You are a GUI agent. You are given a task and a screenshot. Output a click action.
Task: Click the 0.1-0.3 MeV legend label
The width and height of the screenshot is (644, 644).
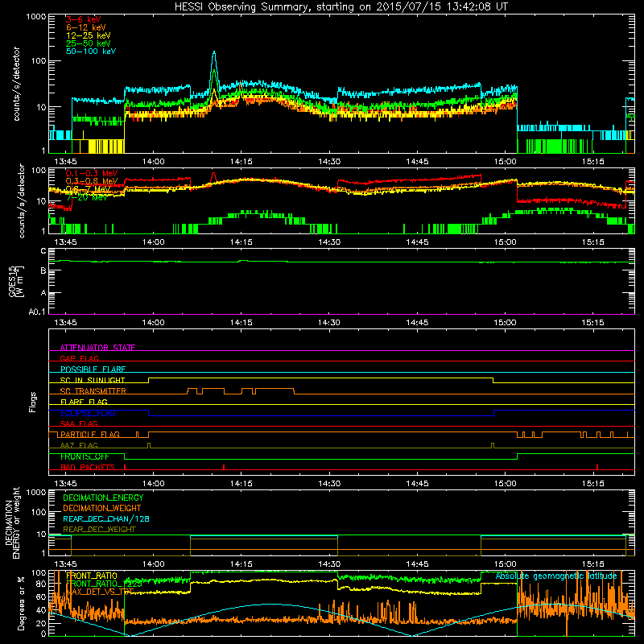[x=92, y=173]
